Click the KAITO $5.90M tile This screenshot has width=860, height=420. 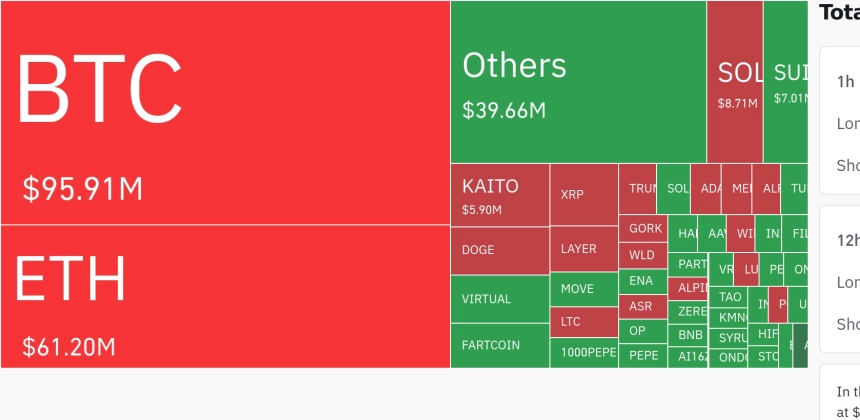coord(500,195)
